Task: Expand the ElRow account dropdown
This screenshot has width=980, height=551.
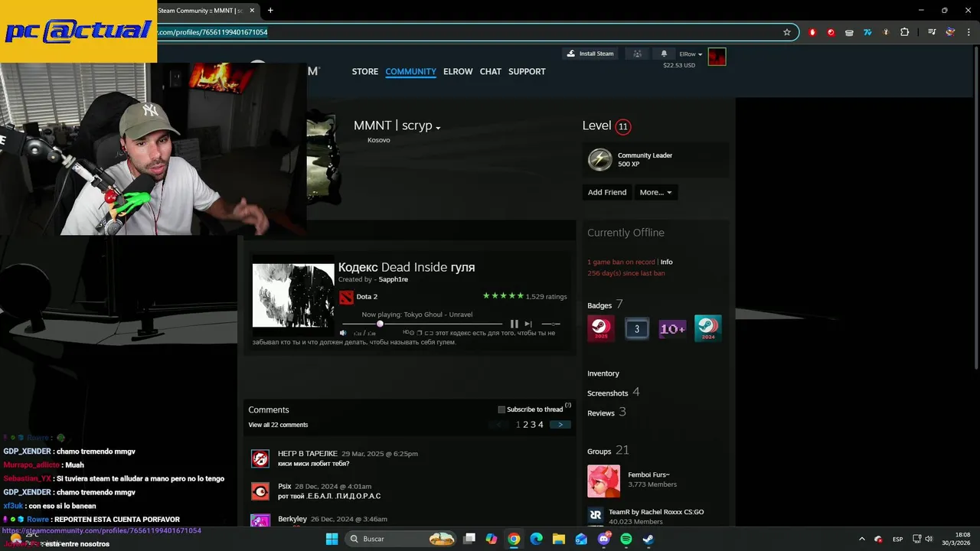Action: point(691,54)
